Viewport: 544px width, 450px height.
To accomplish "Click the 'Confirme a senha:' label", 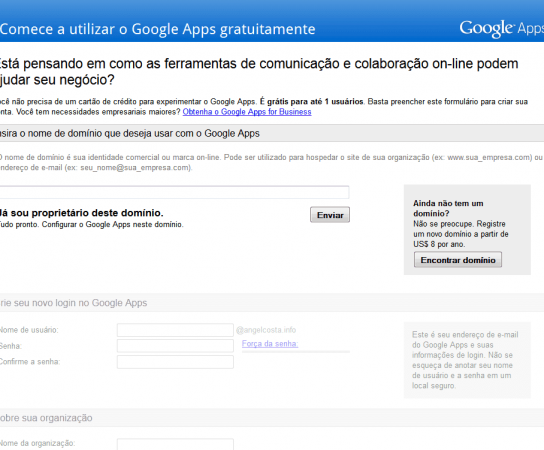I will point(30,362).
